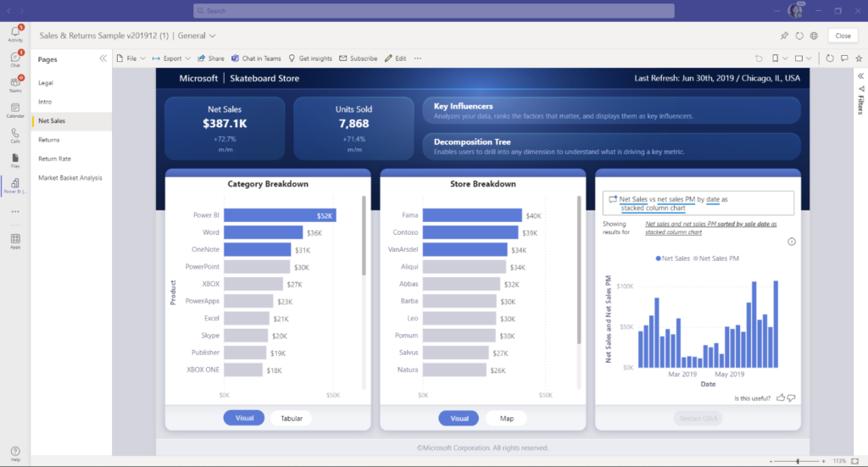Open the comments icon in report toolbar
868x467 pixels.
tap(844, 58)
